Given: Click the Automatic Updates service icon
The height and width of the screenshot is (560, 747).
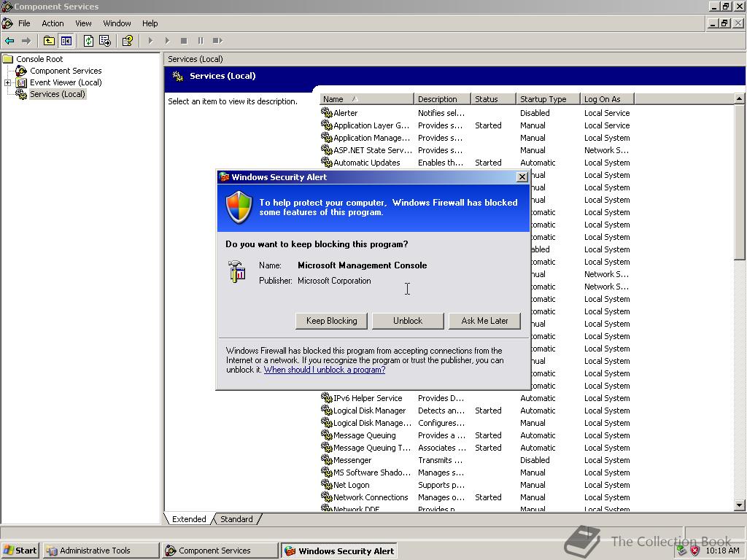Looking at the screenshot, I should 326,162.
